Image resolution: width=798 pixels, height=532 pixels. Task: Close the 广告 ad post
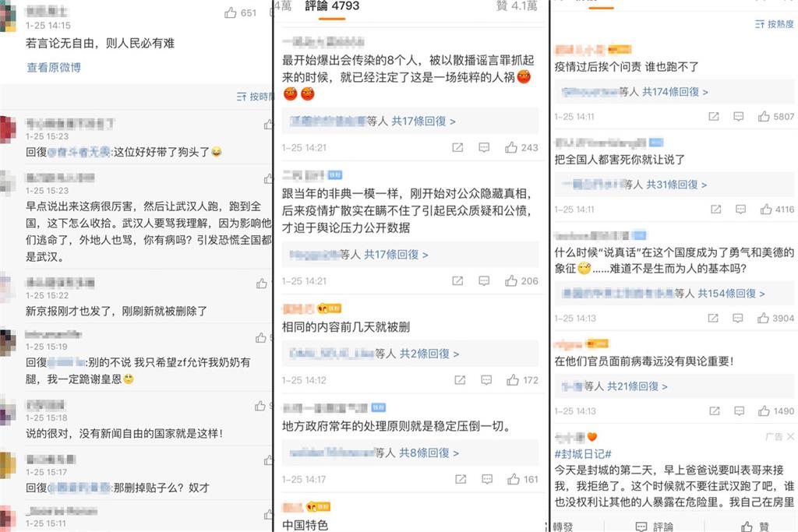point(790,436)
